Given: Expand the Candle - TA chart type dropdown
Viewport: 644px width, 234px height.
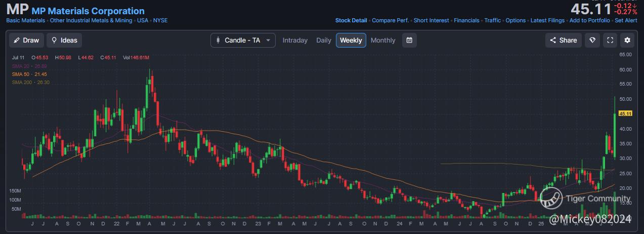Looking at the screenshot, I should [x=243, y=40].
